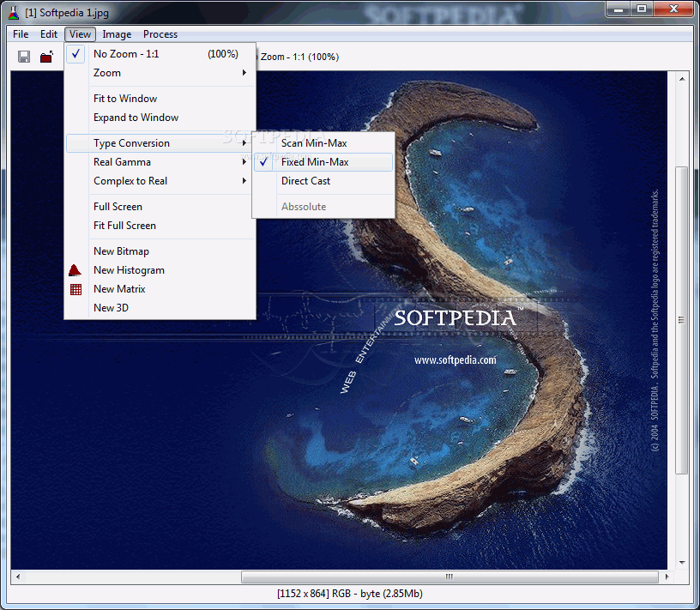Close the open View menu

click(81, 34)
